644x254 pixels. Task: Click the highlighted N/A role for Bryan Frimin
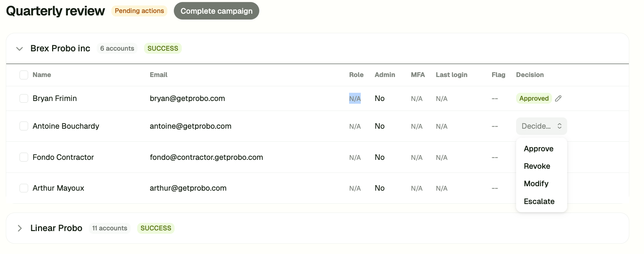(x=355, y=99)
